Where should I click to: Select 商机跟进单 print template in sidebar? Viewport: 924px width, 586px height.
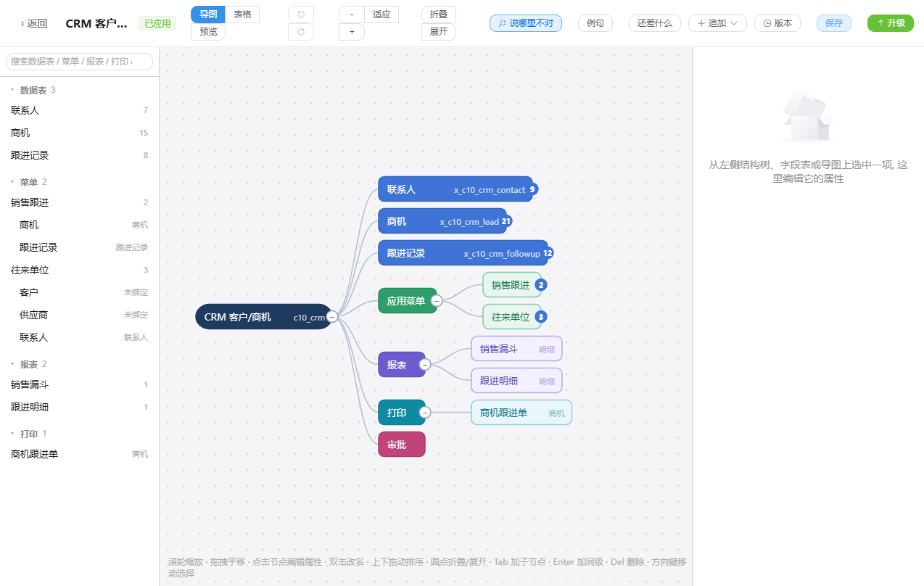tap(79, 454)
